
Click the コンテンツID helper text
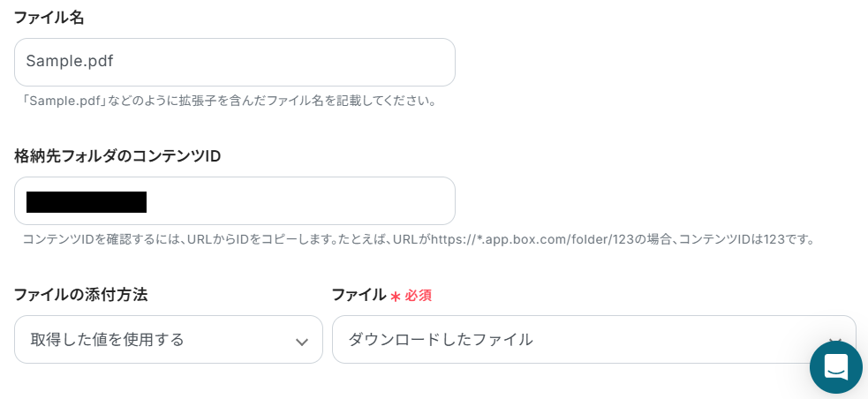tap(221, 239)
